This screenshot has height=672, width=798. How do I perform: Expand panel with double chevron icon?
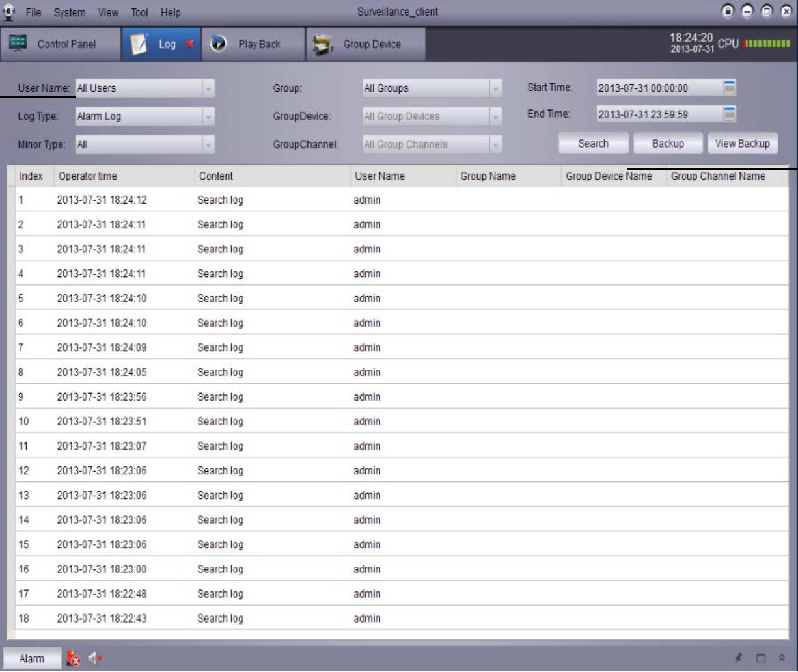tap(782, 658)
